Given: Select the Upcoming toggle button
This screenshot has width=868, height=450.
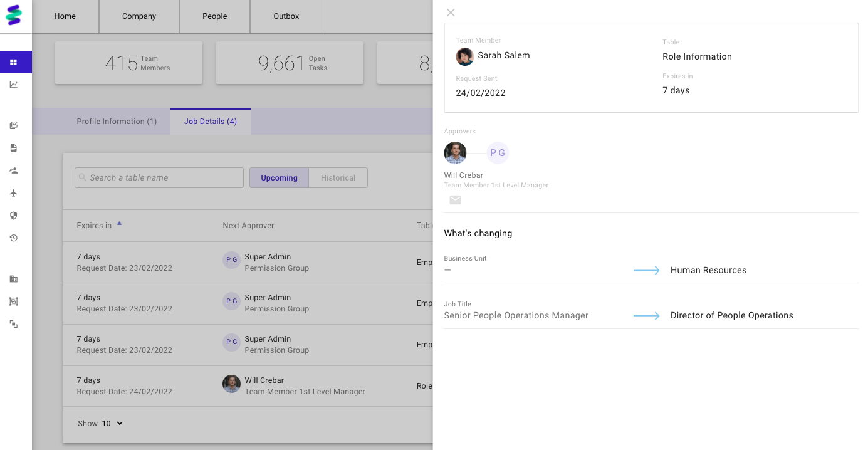Looking at the screenshot, I should pyautogui.click(x=279, y=178).
